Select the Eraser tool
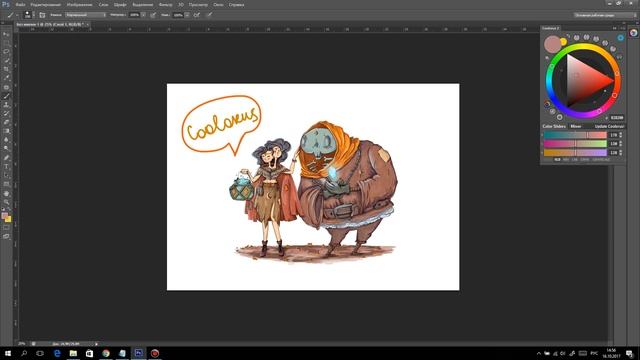This screenshot has height=360, width=640. tap(6, 122)
